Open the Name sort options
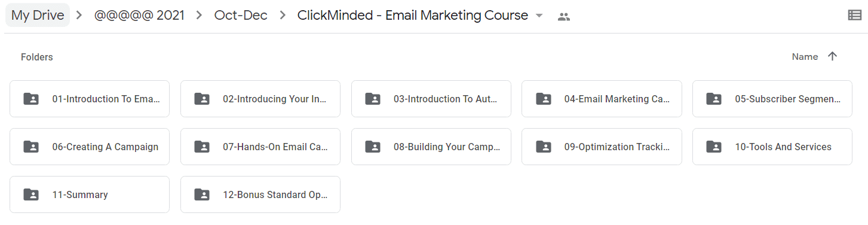 (x=805, y=57)
